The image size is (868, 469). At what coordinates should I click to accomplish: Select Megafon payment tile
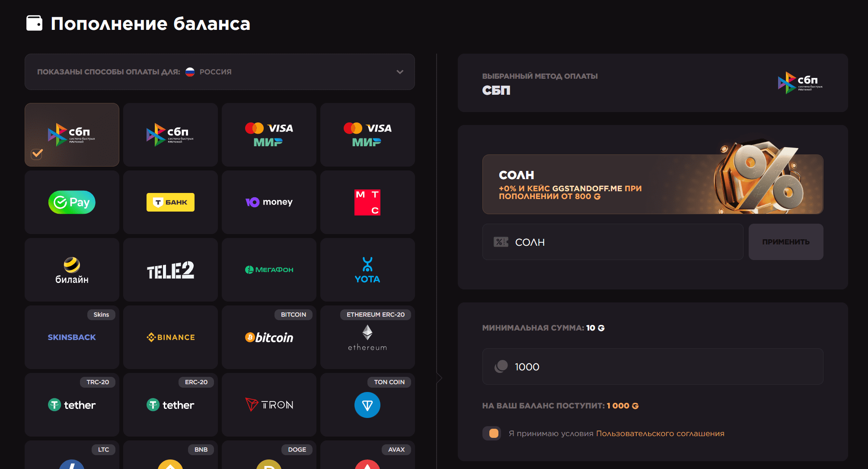269,270
